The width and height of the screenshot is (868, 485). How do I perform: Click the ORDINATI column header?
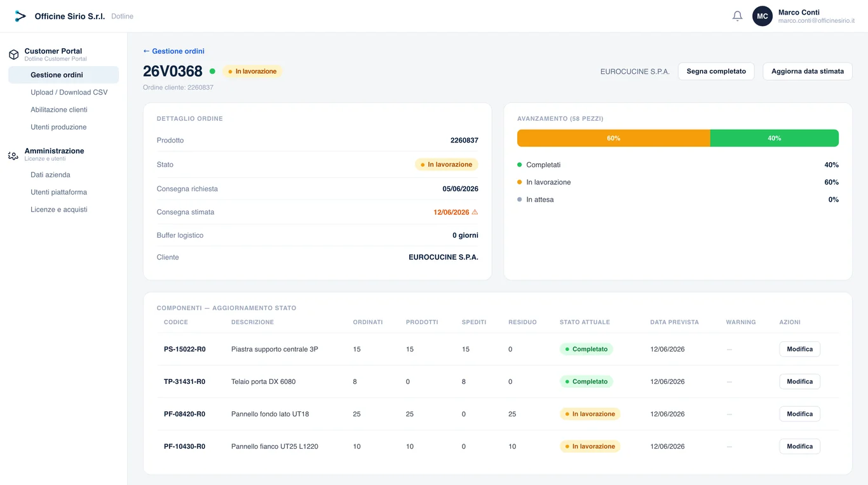368,322
